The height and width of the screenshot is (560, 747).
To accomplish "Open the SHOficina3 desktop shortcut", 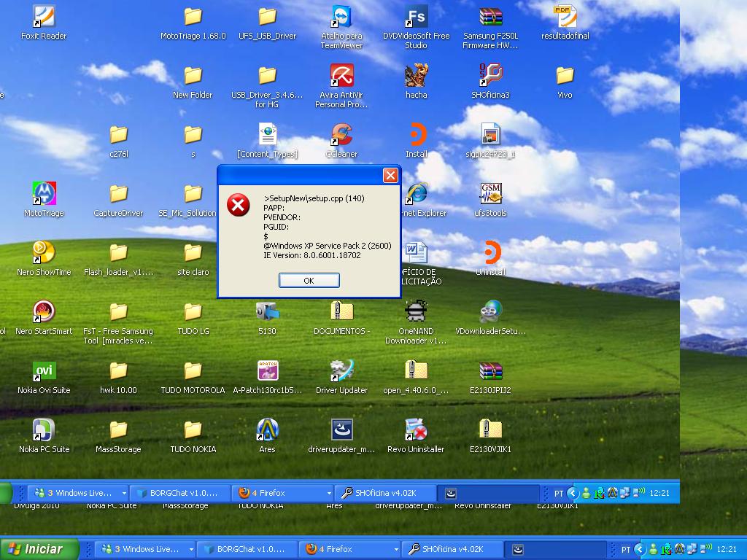I will click(491, 75).
